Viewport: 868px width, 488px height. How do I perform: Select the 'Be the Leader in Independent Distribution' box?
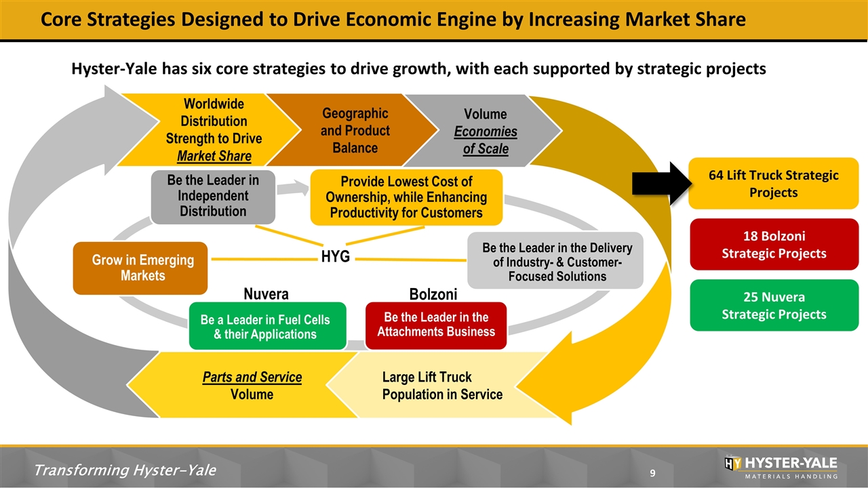click(213, 197)
